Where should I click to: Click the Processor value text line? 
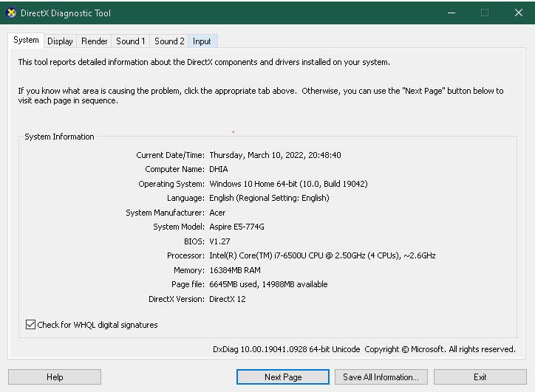tap(322, 256)
